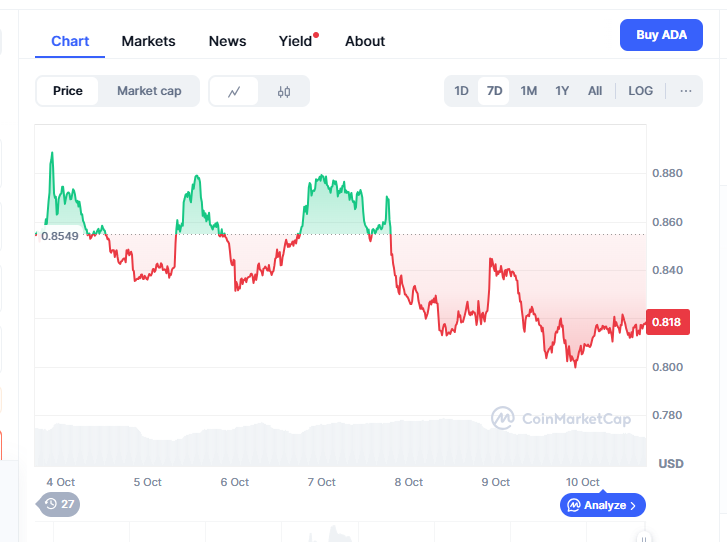Select the 7D time range
The image size is (727, 542).
tap(494, 91)
